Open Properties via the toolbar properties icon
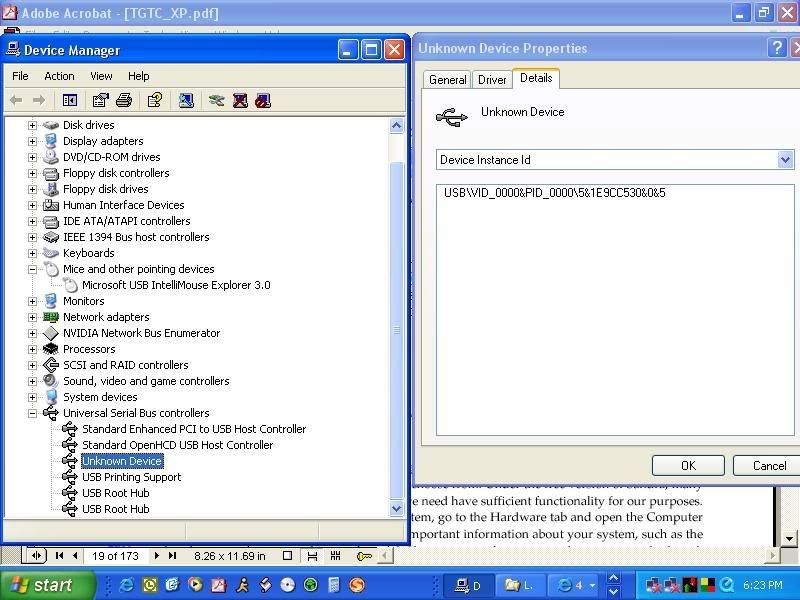 [x=101, y=100]
